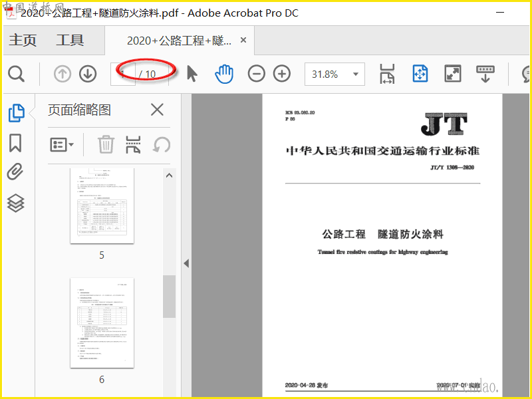The width and height of the screenshot is (532, 399).
Task: Open the find text magnifier tool
Action: click(16, 74)
